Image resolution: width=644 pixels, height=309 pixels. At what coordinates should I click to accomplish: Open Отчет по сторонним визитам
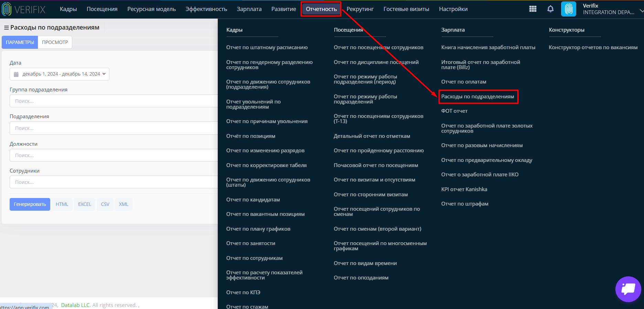tap(371, 195)
